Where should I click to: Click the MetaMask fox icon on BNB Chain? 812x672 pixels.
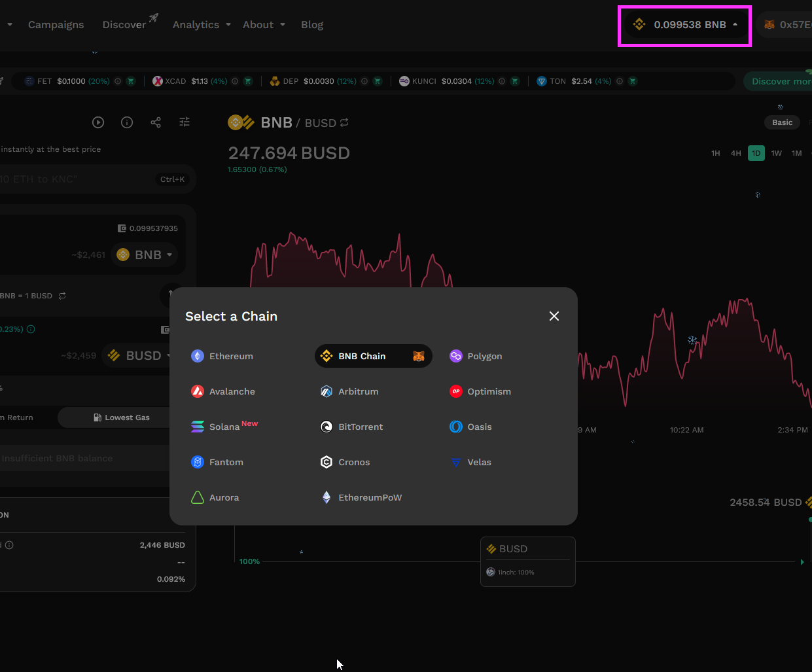click(419, 356)
